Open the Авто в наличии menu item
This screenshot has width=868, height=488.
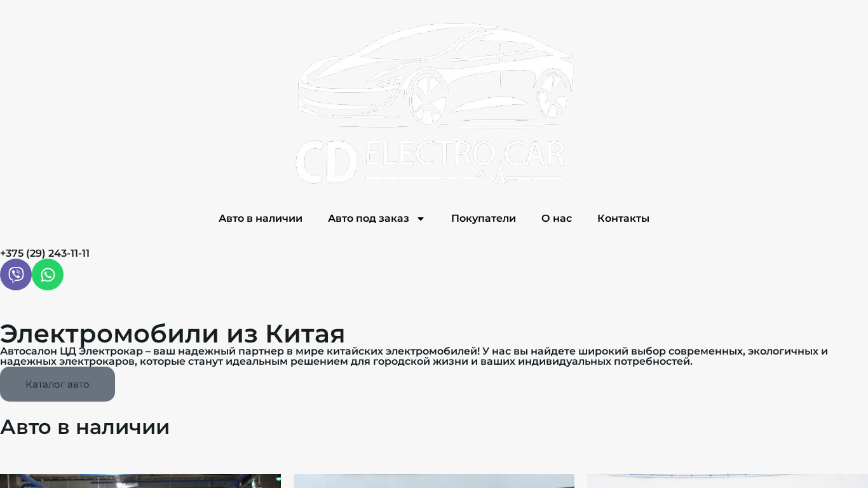tap(261, 219)
